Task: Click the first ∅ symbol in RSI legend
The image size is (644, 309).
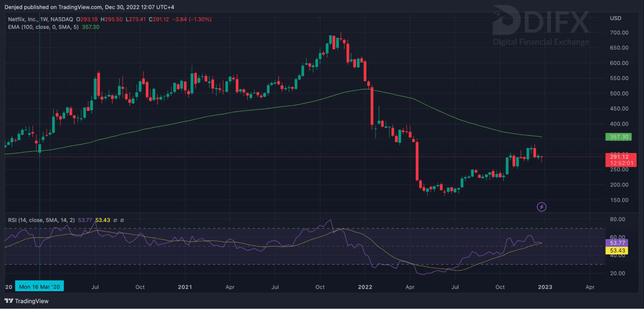Action: [115, 220]
